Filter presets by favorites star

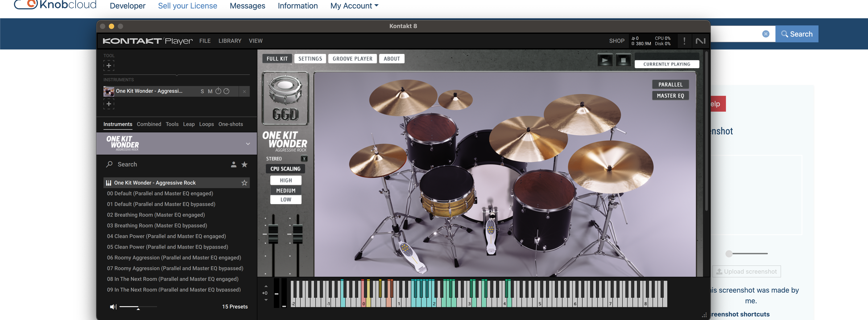245,164
